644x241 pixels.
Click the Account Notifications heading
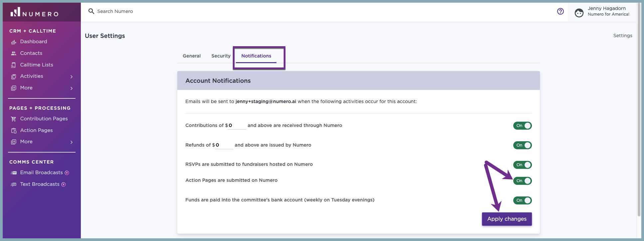(x=218, y=81)
